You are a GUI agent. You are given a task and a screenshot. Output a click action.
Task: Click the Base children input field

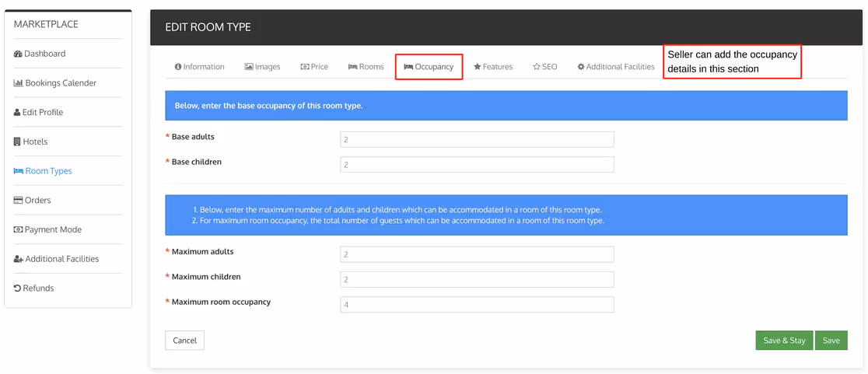click(478, 165)
